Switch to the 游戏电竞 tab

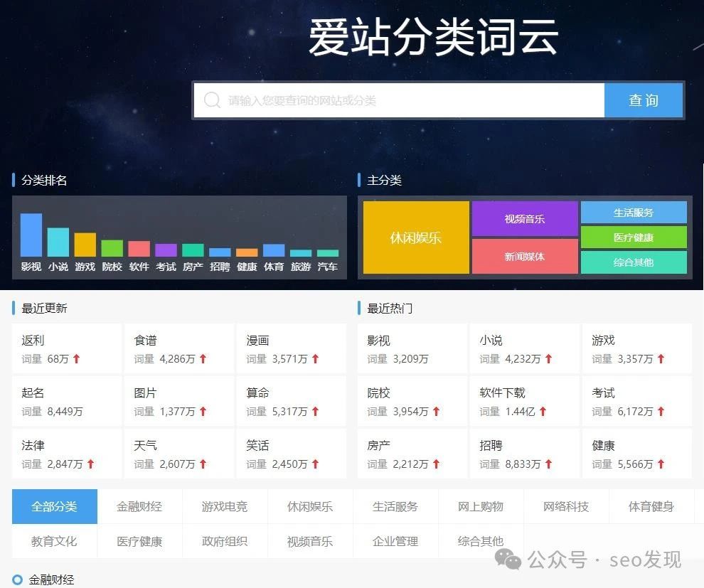225,506
